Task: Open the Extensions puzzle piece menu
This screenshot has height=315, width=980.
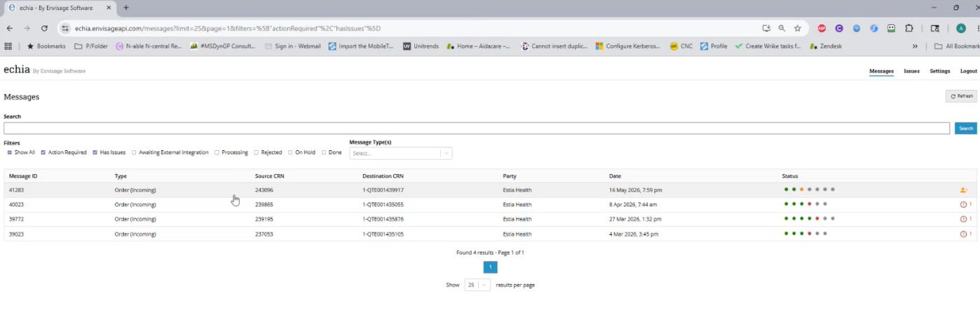Action: [909, 28]
